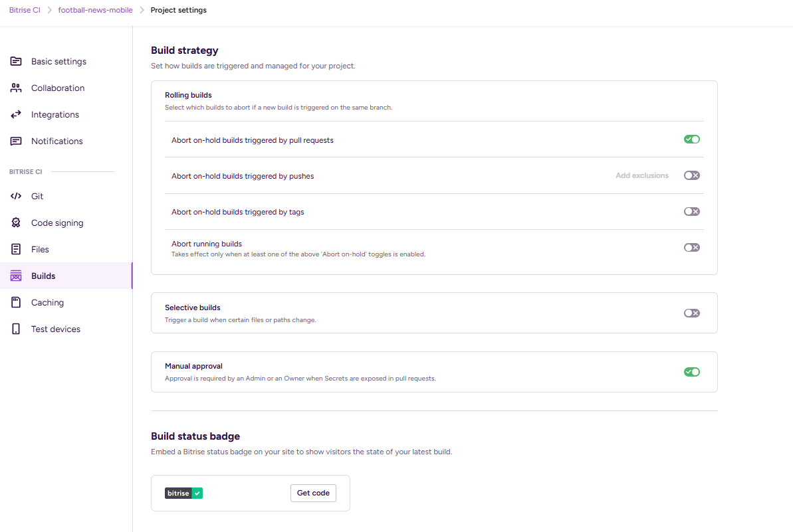Open the Builds settings menu item

pyautogui.click(x=43, y=276)
